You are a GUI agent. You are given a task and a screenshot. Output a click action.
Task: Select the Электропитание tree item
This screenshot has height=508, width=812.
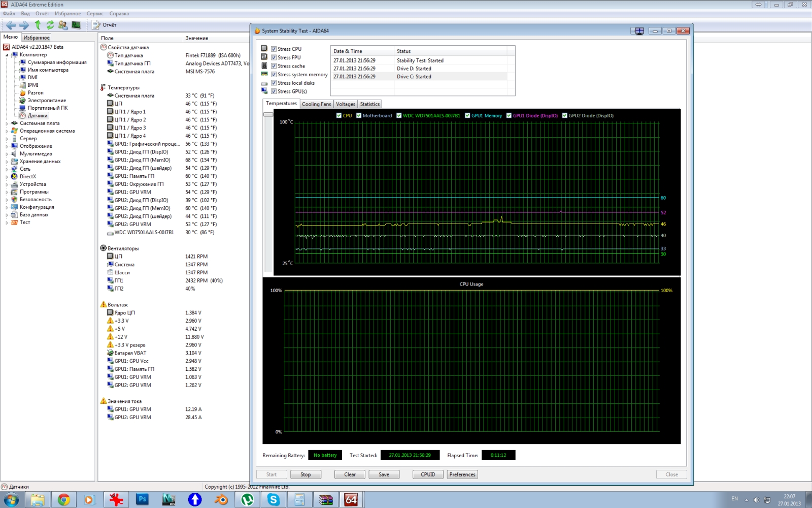point(47,101)
